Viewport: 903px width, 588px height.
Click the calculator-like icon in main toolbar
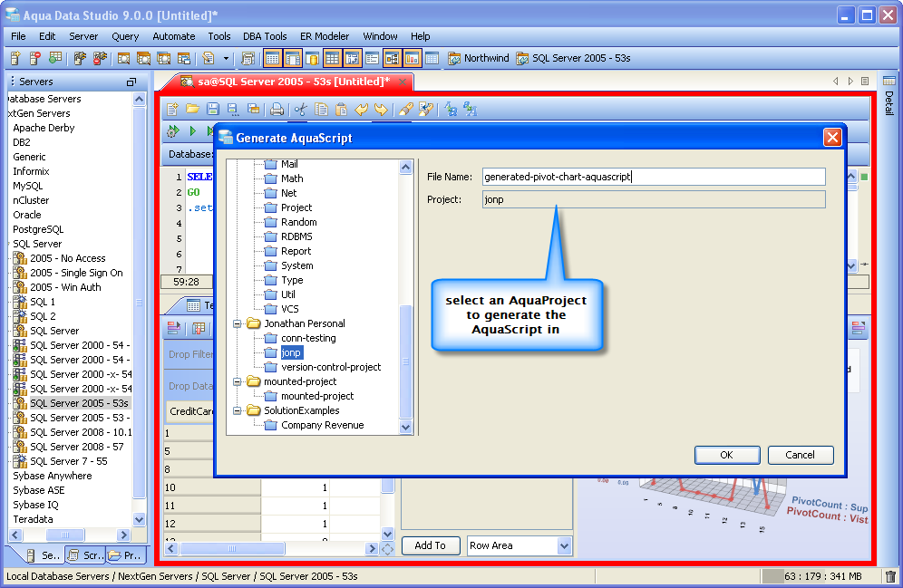(x=248, y=58)
